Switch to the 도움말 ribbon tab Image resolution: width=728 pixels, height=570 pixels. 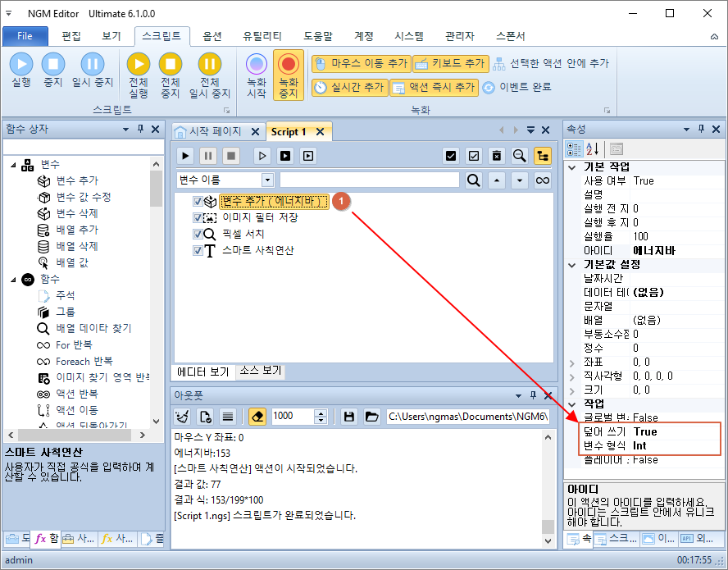click(x=318, y=36)
